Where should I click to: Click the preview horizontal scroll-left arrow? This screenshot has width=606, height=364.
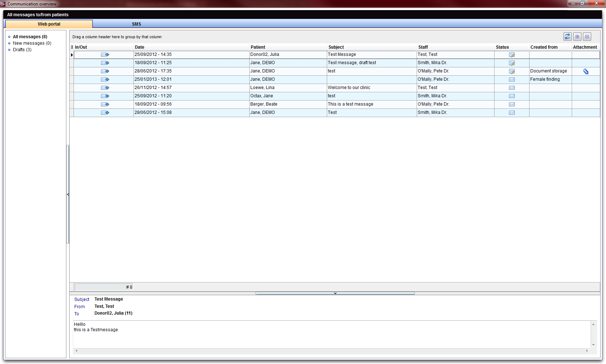(x=76, y=351)
